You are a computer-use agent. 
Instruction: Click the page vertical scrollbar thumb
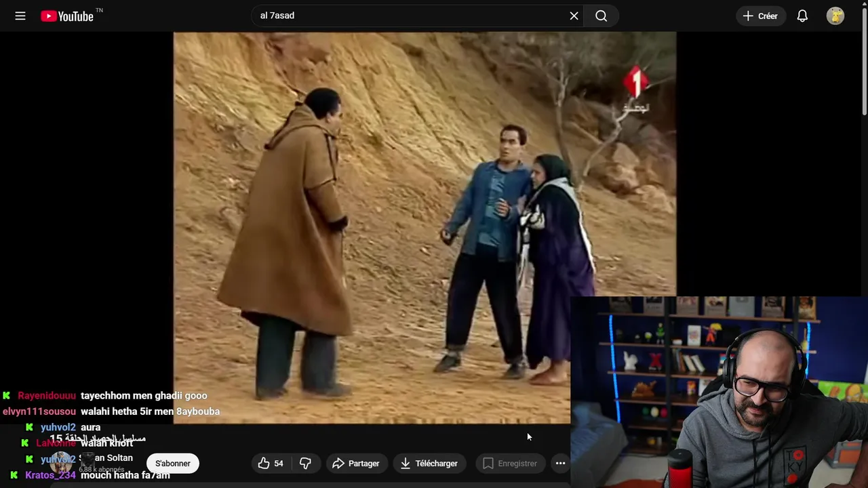(x=864, y=61)
